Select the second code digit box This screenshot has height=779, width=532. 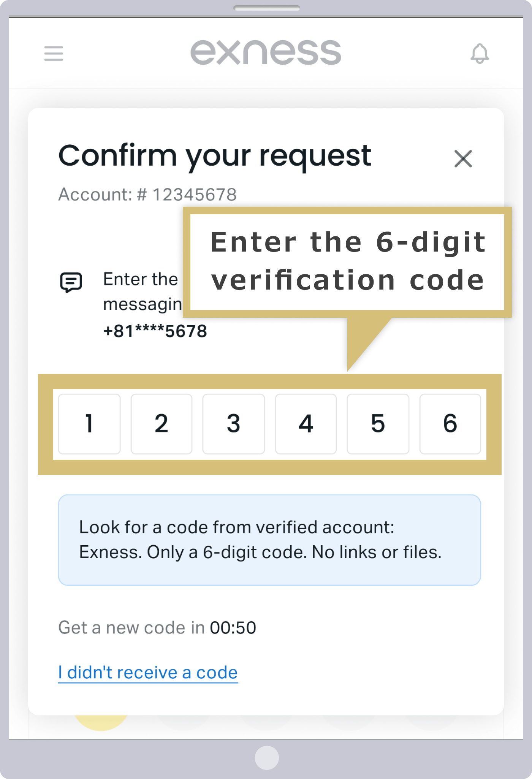(161, 424)
